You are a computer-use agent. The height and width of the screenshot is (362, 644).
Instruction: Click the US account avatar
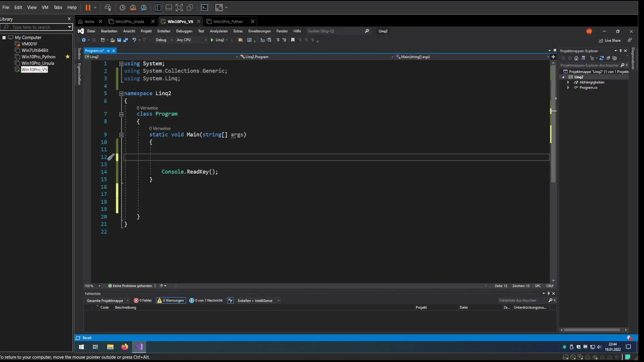[x=589, y=31]
